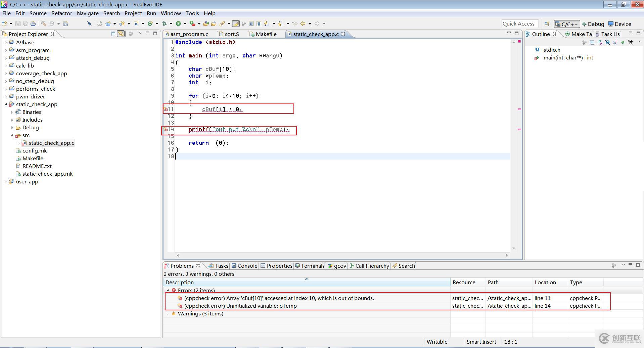Viewport: 644px width, 348px height.
Task: Toggle Hide Fields in Outline panel
Action: (x=607, y=42)
